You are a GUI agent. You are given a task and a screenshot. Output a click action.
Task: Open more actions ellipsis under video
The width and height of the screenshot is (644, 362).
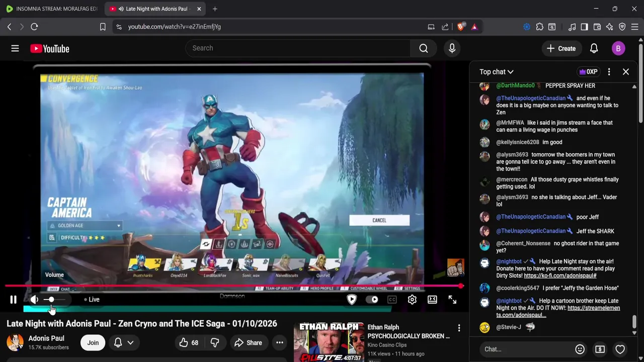coord(280,343)
